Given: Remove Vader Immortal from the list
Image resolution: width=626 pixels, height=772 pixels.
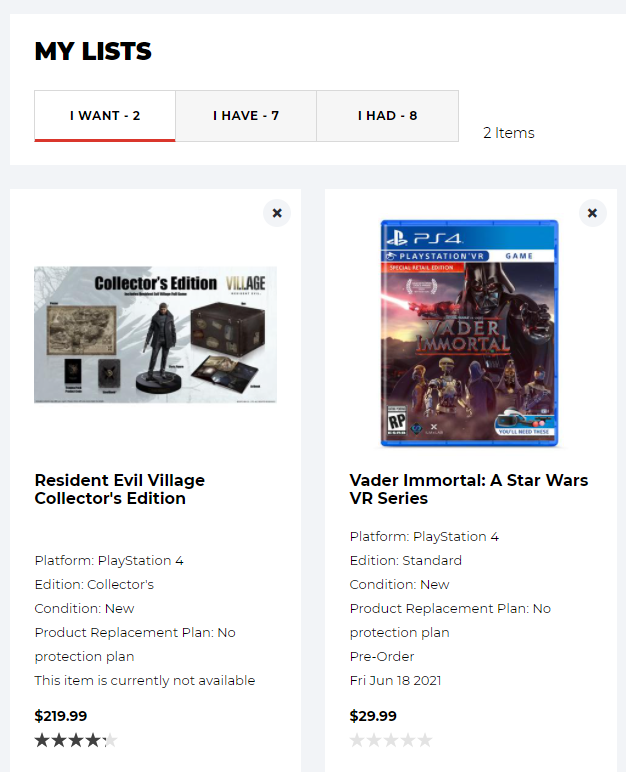Looking at the screenshot, I should (592, 213).
